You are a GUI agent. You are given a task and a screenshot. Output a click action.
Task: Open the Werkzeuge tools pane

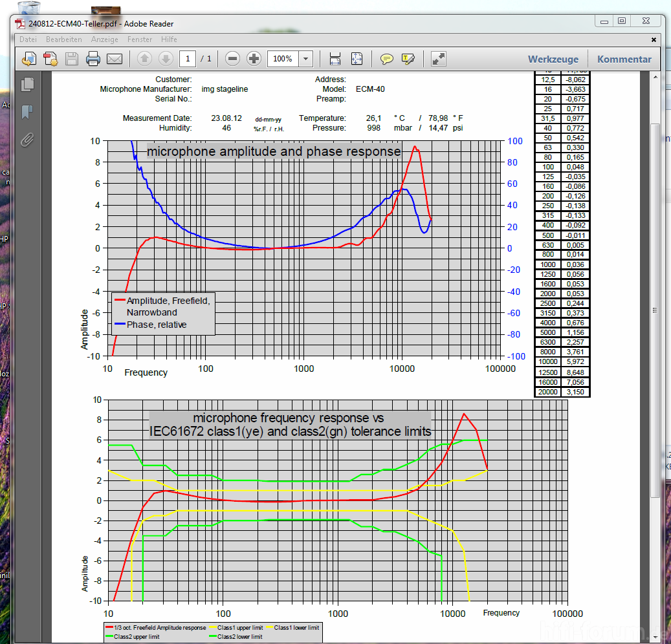coord(553,59)
